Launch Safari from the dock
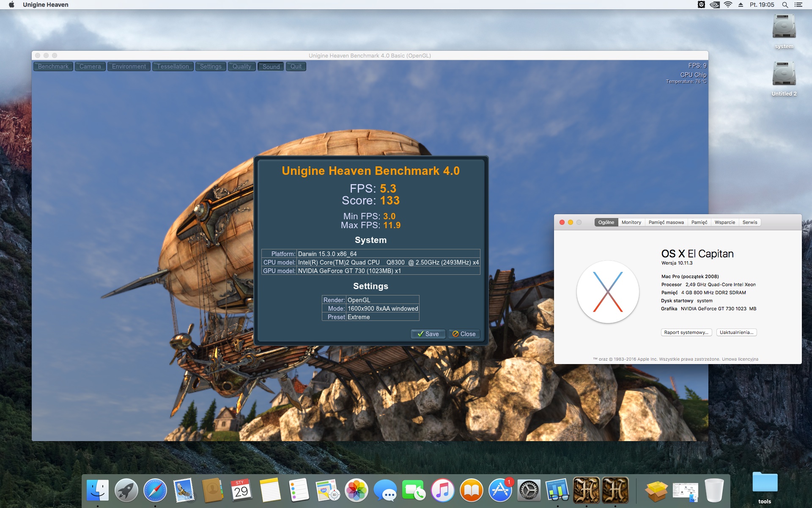The image size is (812, 508). (155, 491)
